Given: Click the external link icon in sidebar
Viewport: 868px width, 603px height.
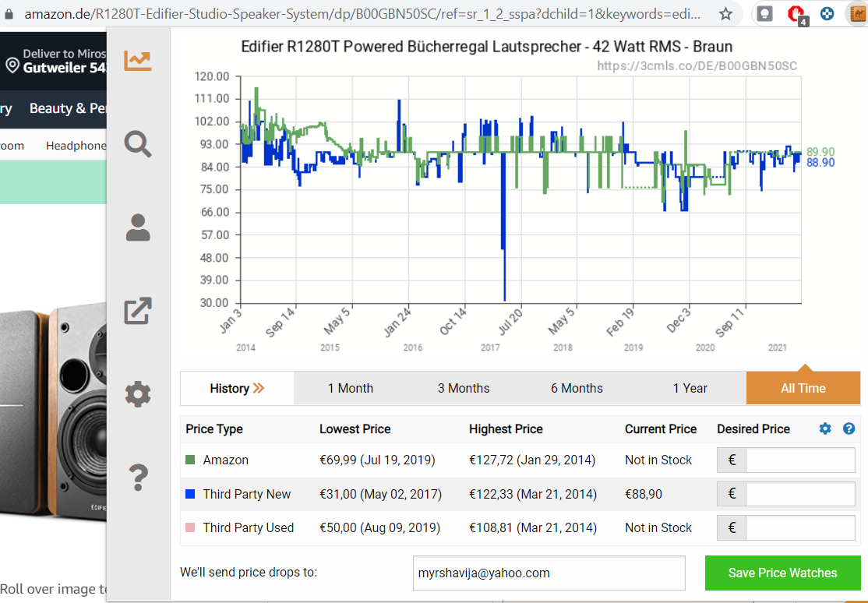Looking at the screenshot, I should (x=138, y=311).
